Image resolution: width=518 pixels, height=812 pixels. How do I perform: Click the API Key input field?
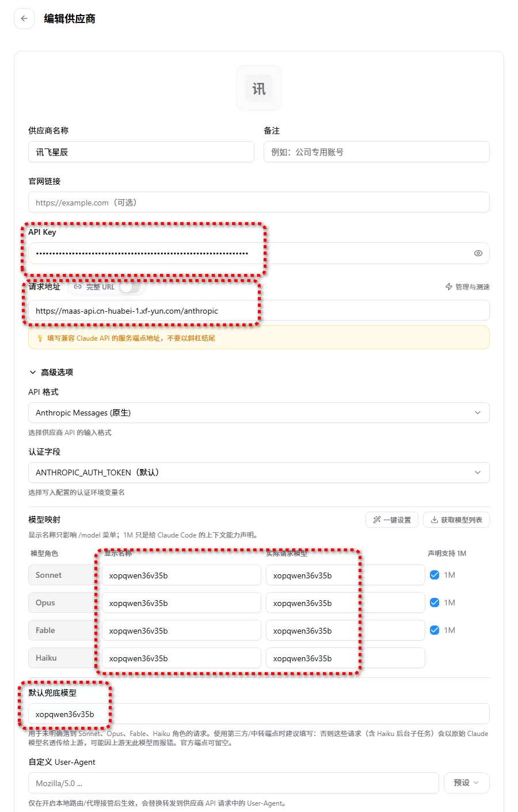point(259,253)
